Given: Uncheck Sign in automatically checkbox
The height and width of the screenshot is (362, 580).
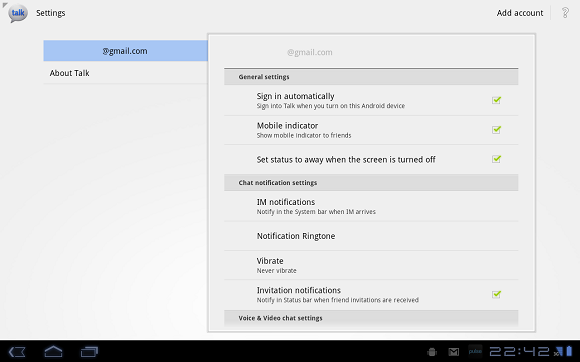Looking at the screenshot, I should point(496,100).
